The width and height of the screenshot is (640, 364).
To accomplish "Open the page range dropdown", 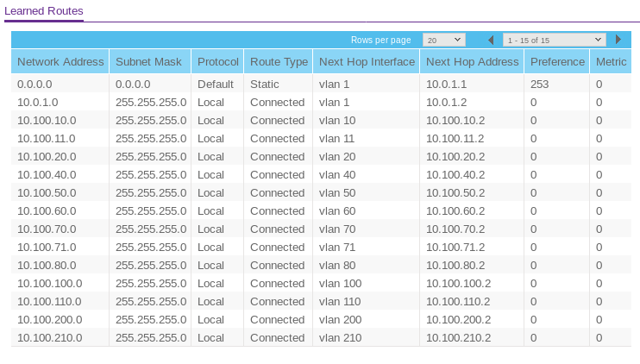I will tap(554, 40).
